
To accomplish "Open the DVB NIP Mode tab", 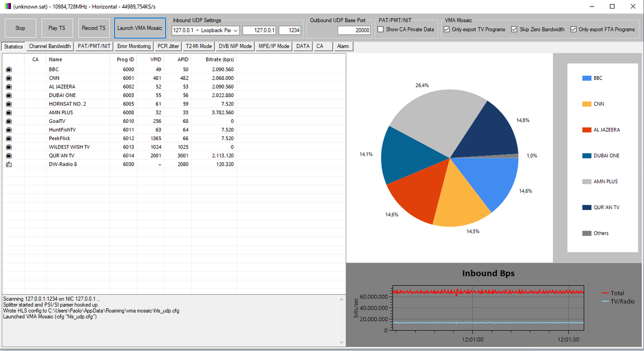I will click(x=235, y=46).
